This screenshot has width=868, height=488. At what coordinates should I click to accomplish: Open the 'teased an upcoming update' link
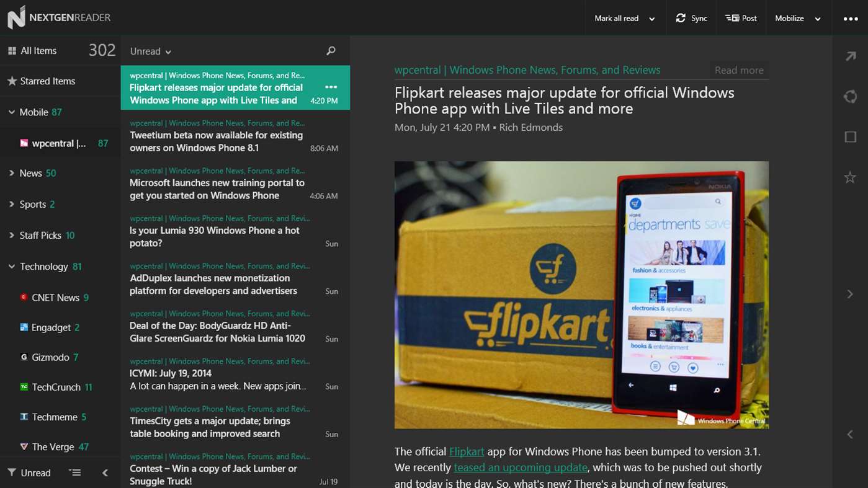[521, 468]
